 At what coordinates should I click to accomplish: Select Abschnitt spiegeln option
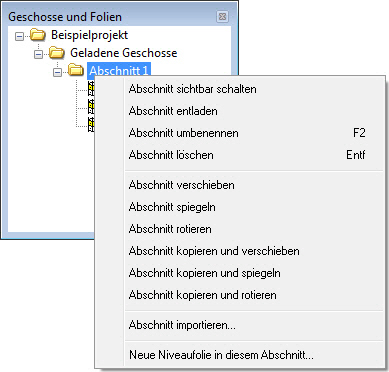coord(255,207)
